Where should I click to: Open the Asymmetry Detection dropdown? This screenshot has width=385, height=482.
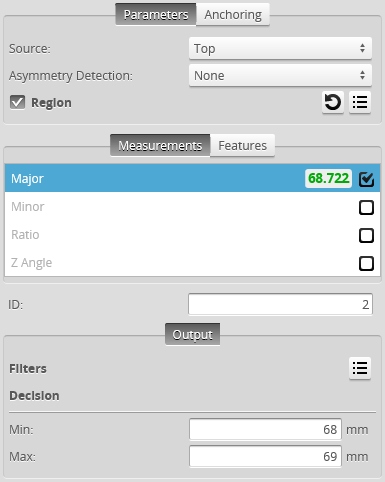(280, 75)
